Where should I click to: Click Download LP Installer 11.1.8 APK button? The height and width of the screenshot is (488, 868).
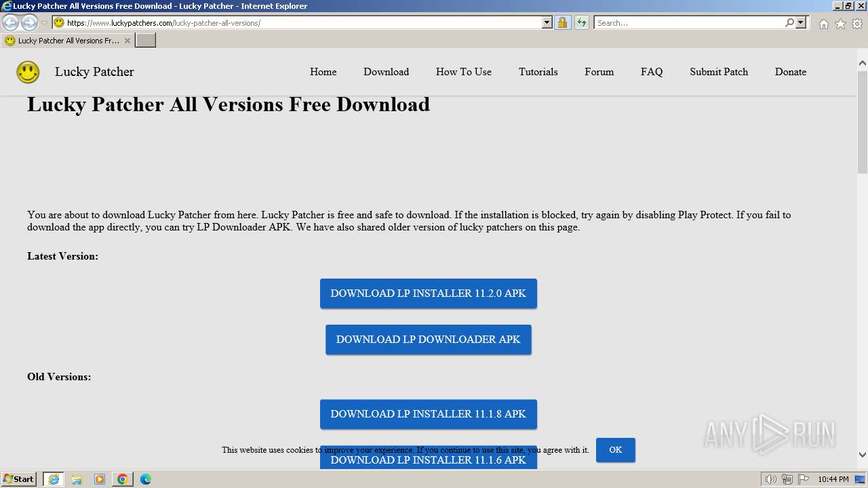(x=429, y=414)
